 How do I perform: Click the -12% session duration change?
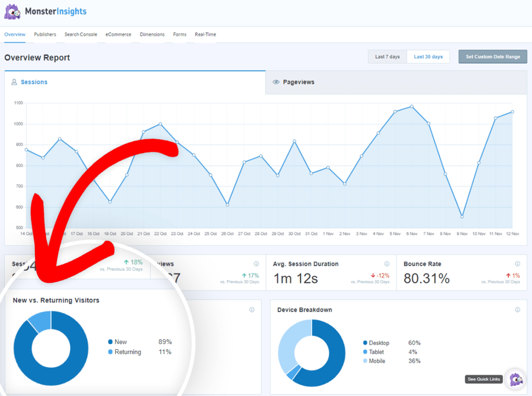[x=380, y=275]
